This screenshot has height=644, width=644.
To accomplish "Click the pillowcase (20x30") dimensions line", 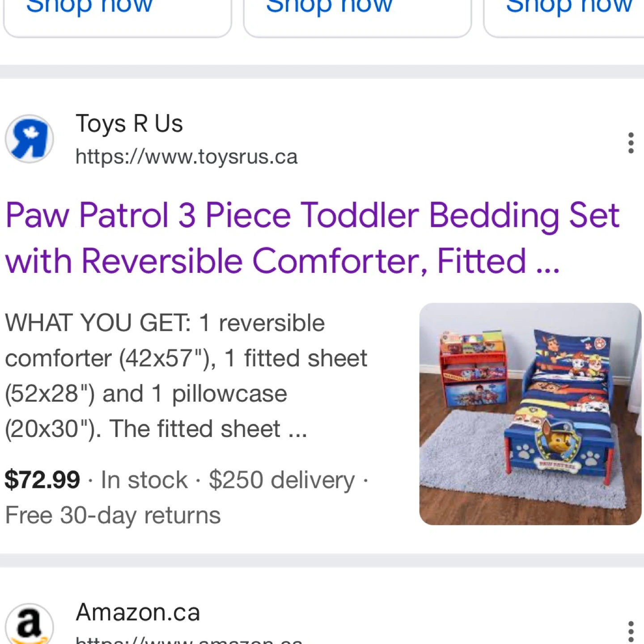I will [156, 429].
